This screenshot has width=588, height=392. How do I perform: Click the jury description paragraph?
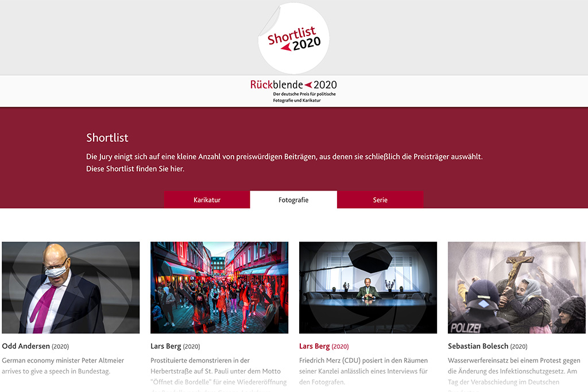284,162
